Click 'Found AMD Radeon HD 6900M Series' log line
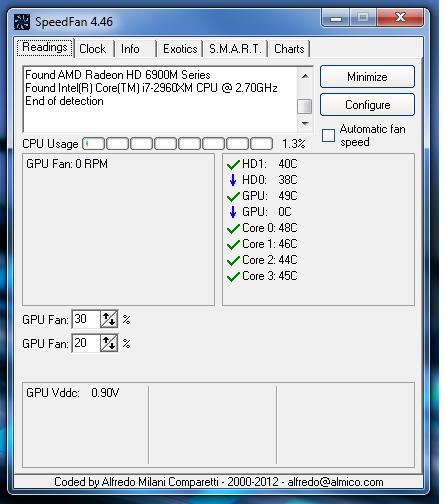Viewport: 445px width, 504px height. pyautogui.click(x=118, y=75)
